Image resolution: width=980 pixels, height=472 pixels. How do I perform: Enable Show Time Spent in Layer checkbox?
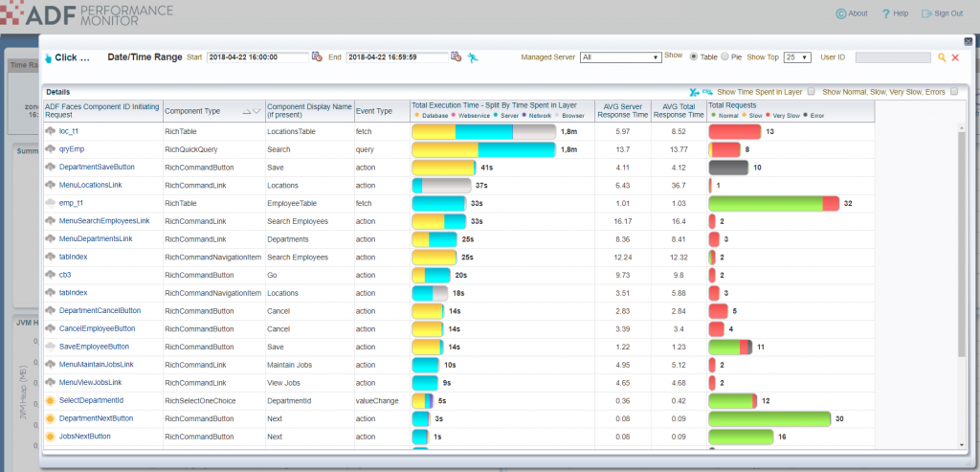click(811, 91)
